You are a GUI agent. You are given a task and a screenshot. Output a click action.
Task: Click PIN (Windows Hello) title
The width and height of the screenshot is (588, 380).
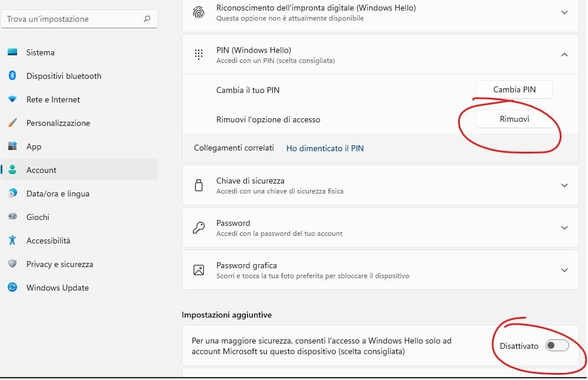[253, 50]
